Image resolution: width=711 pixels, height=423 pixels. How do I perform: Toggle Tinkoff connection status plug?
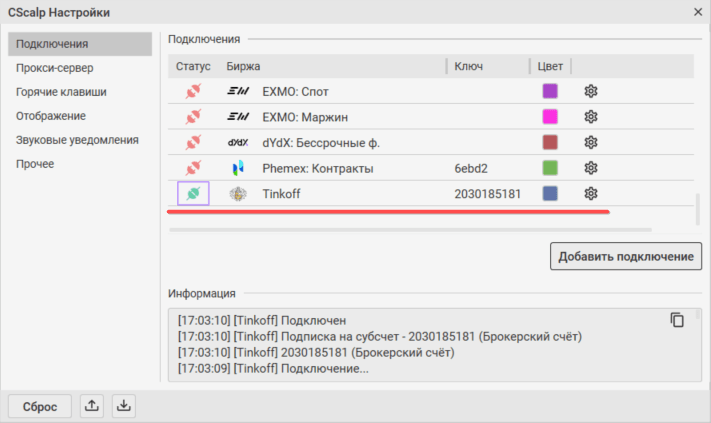[x=193, y=194]
